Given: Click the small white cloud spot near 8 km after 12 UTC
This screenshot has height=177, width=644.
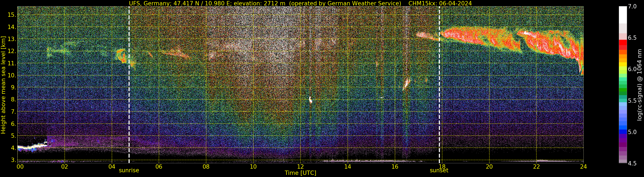Looking at the screenshot, I should pos(311,100).
